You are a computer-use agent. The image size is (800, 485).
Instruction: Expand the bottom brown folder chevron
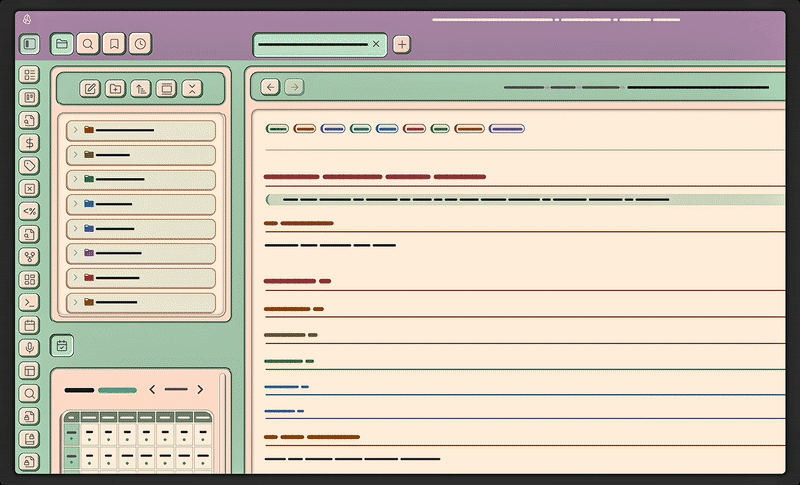point(76,302)
